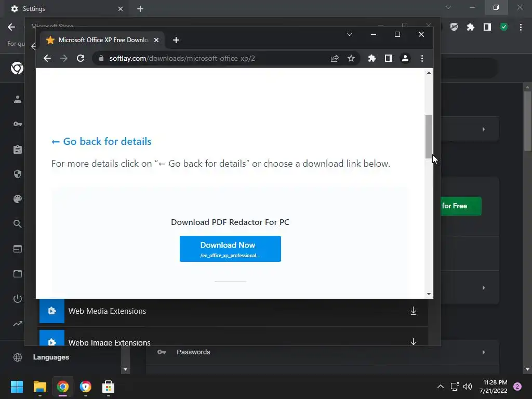
Task: Open three-dot menu of background Chrome
Action: pos(521,27)
